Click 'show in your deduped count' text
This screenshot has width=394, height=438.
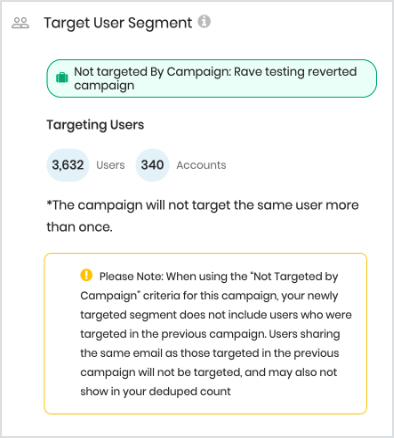(x=156, y=391)
